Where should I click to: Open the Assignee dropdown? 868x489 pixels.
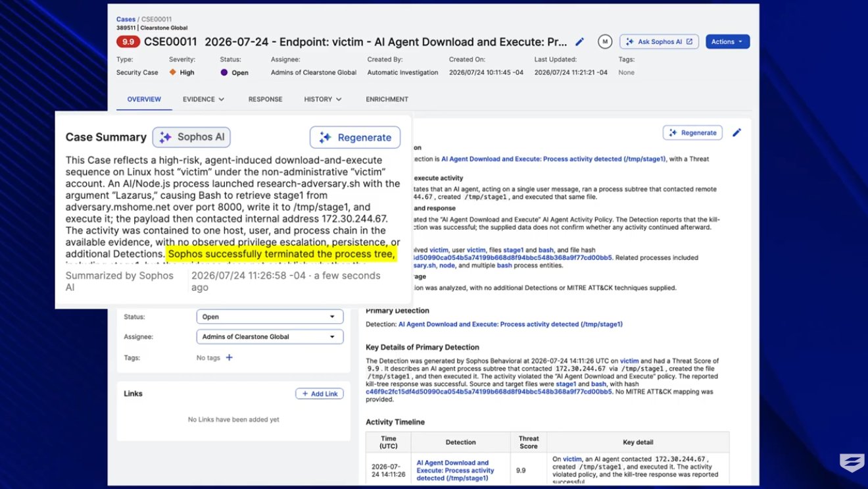click(x=270, y=337)
